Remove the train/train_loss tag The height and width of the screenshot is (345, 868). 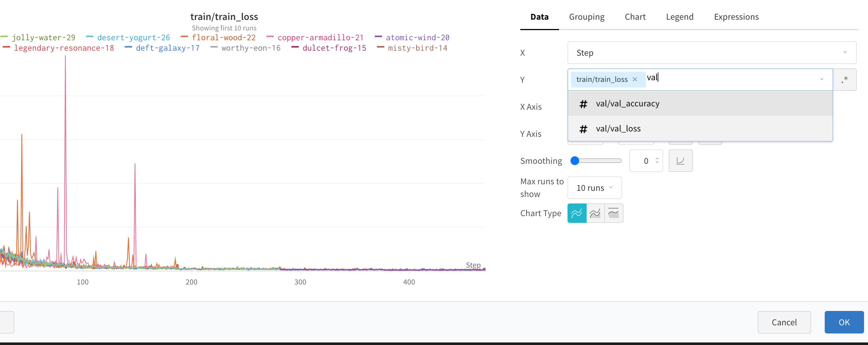click(x=634, y=80)
